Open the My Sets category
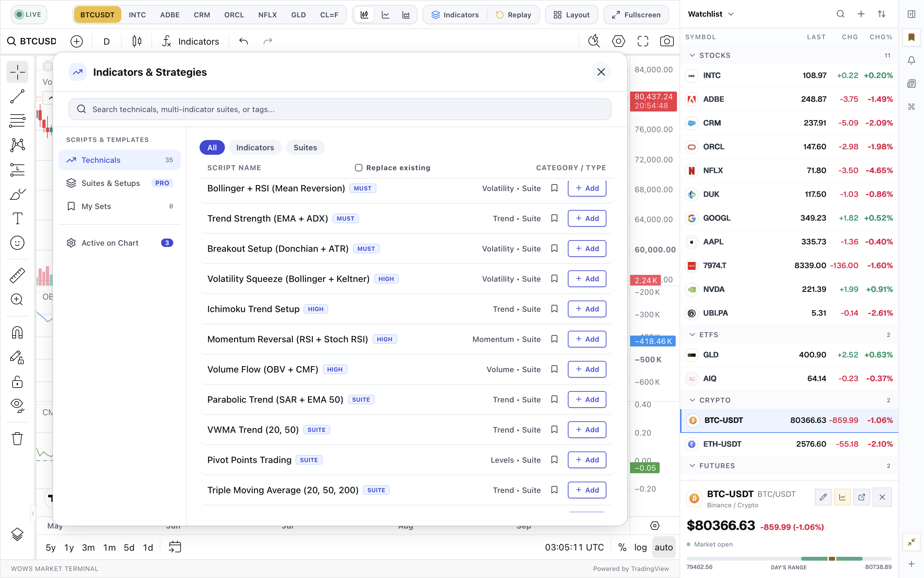Screen dimensions: 924x578 point(119,206)
